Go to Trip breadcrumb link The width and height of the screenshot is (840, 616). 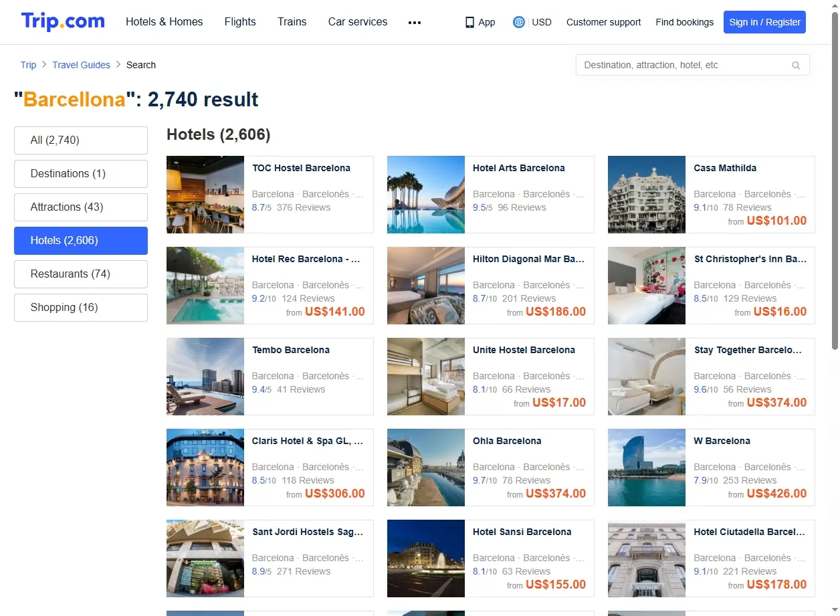coord(28,65)
